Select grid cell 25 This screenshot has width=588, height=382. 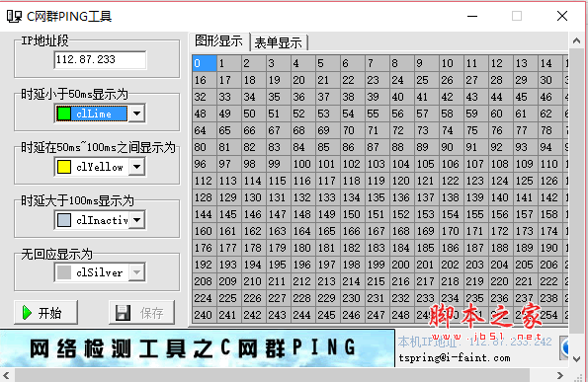[x=427, y=80]
